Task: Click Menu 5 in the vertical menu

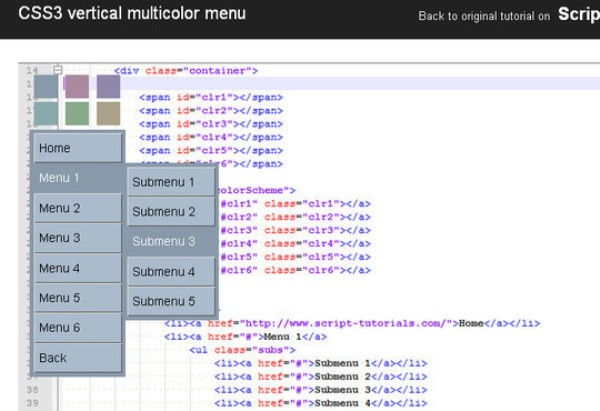Action: pyautogui.click(x=77, y=298)
